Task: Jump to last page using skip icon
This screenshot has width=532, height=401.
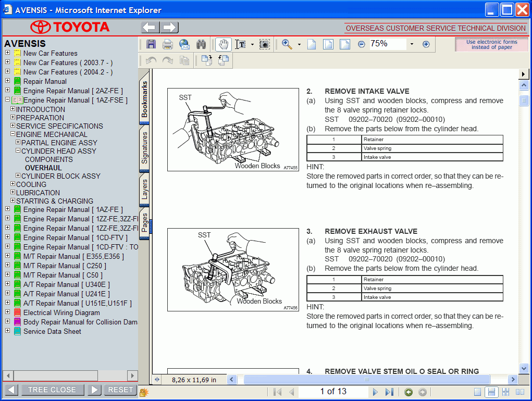Action: pyautogui.click(x=388, y=391)
